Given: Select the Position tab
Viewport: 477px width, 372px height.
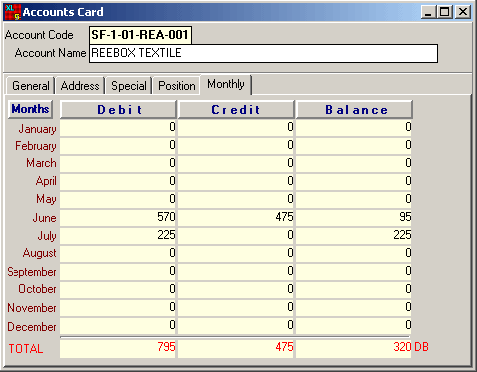Looking at the screenshot, I should 177,86.
